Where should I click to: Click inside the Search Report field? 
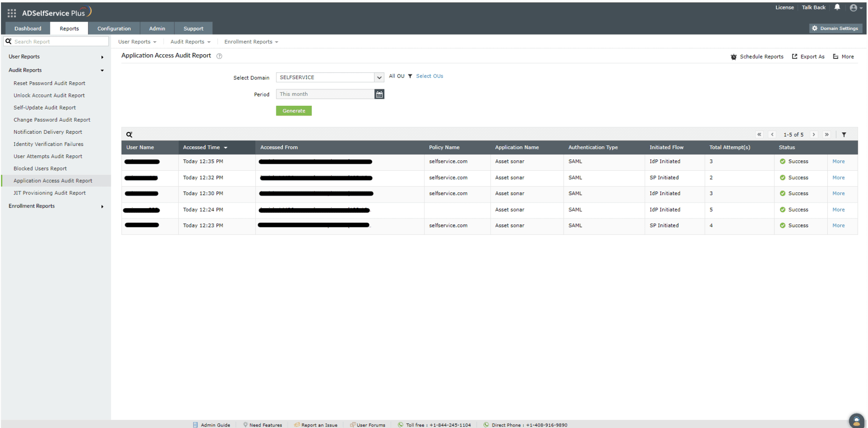coord(56,41)
